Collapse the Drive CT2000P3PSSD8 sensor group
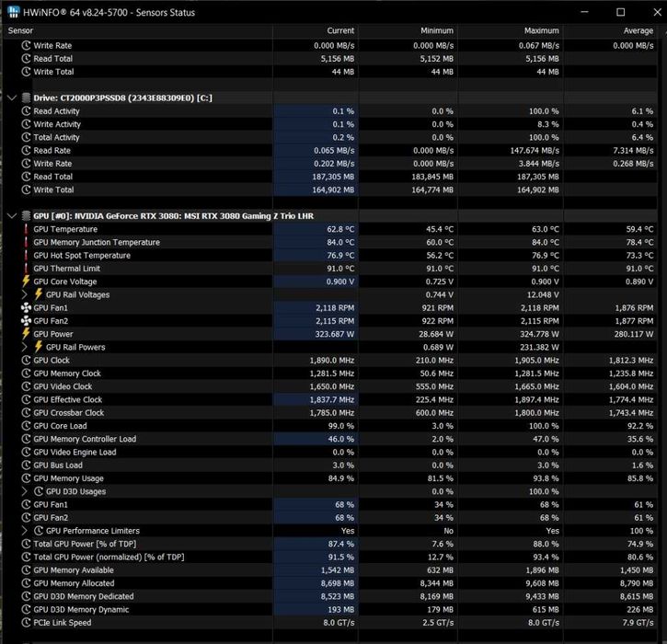Screen dimensions: 667x644 (x=12, y=98)
